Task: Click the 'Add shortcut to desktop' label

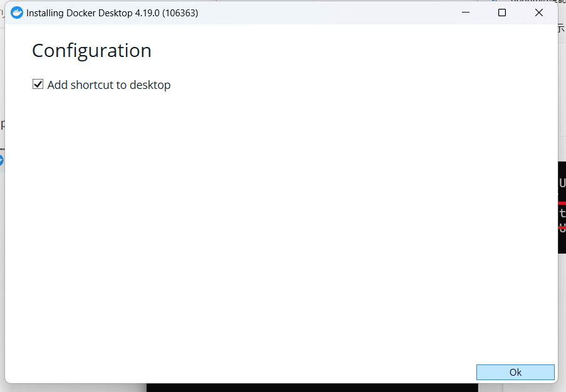Action: 109,85
